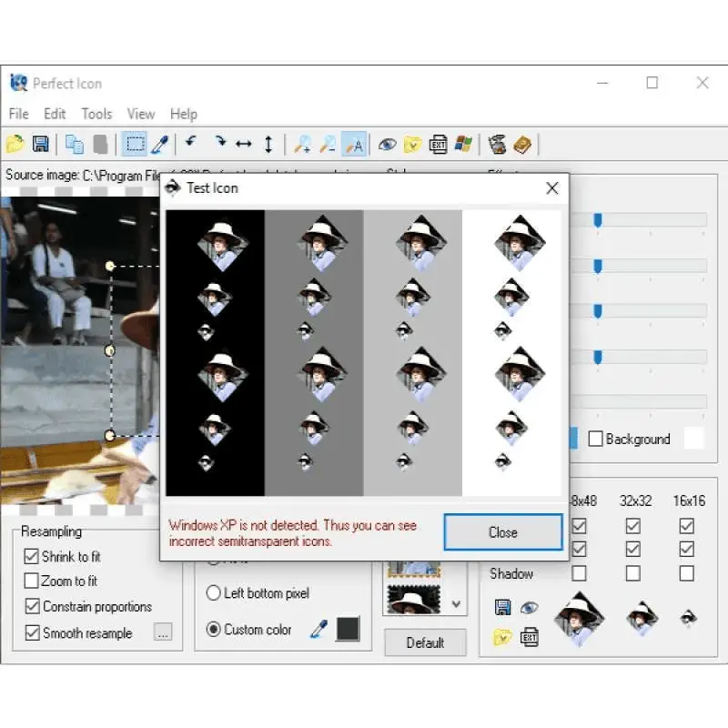Open the File menu
This screenshot has width=728, height=728.
tap(18, 114)
